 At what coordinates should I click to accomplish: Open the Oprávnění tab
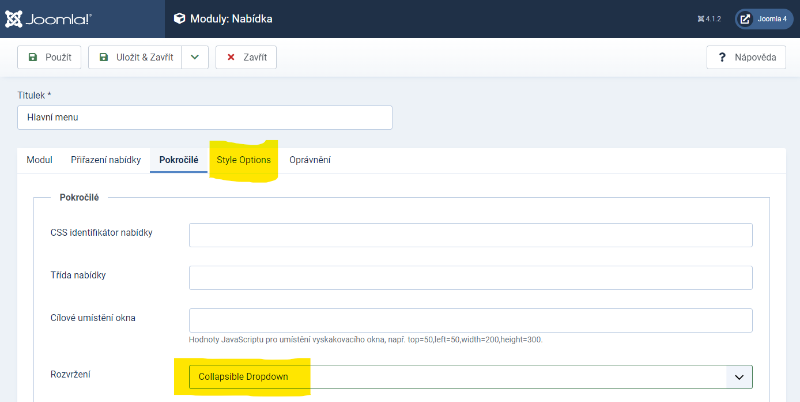310,160
